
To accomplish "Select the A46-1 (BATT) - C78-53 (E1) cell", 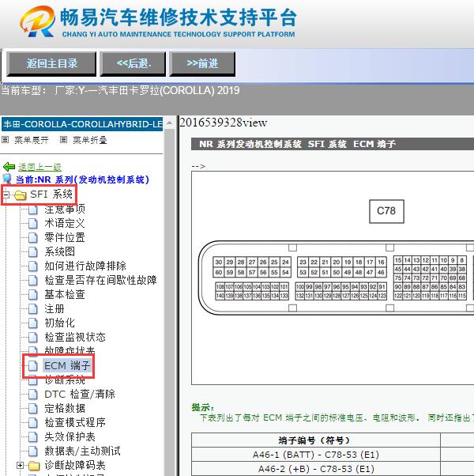I will [x=316, y=455].
